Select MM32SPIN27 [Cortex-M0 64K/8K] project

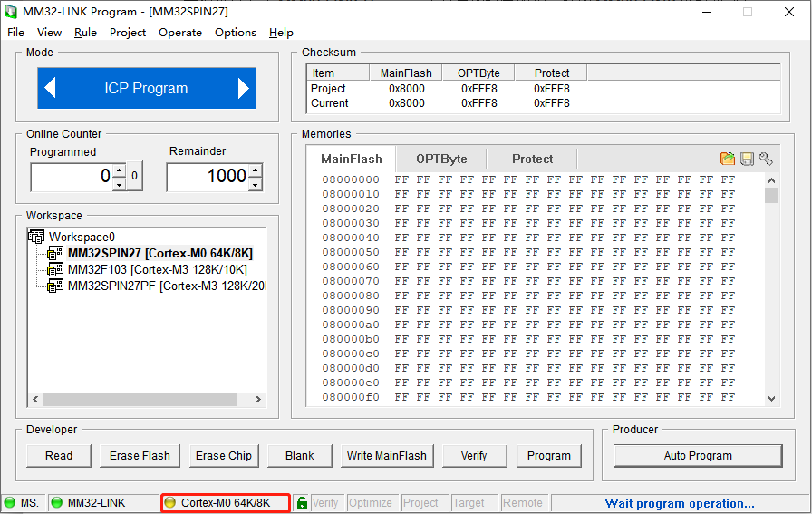pos(160,253)
